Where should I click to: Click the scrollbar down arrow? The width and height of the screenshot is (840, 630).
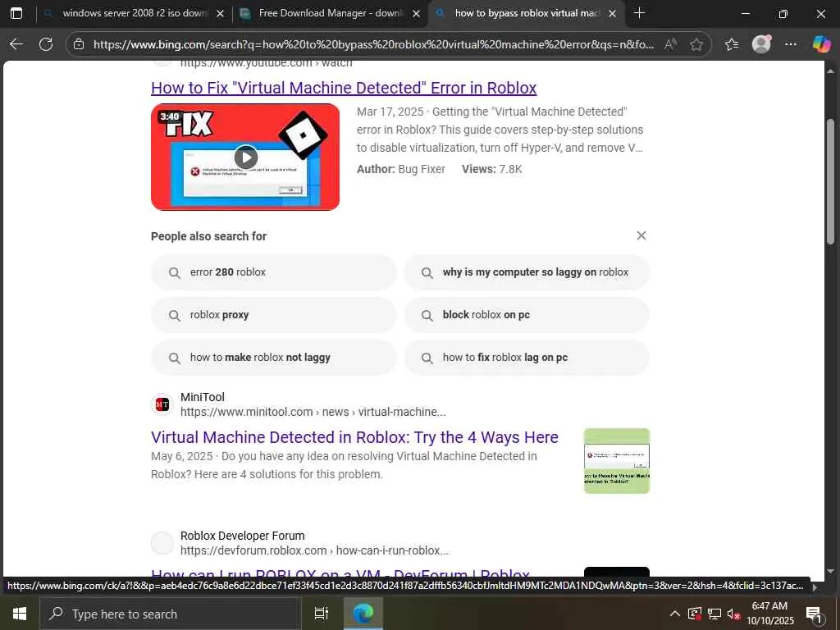click(x=830, y=572)
